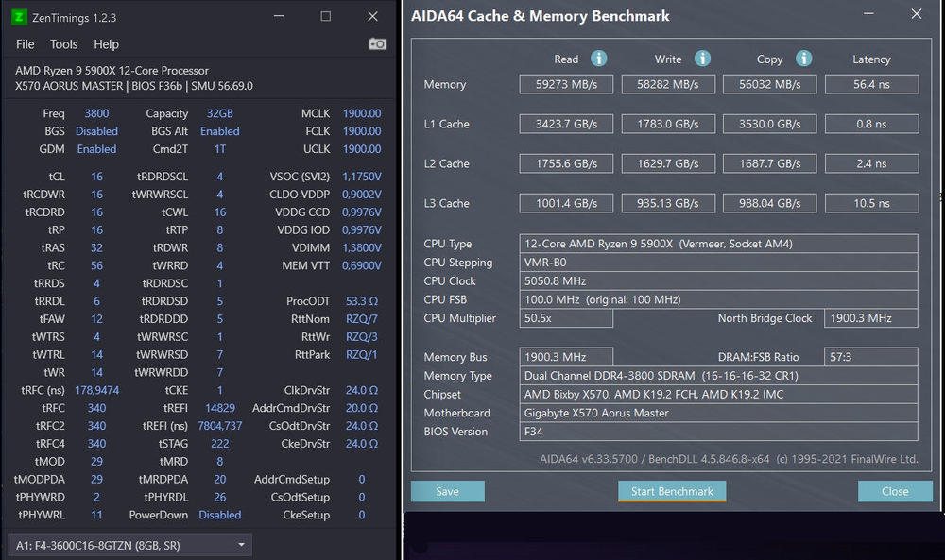Maximize the ZenTimings window
Viewport: 945px width, 560px height.
(326, 17)
